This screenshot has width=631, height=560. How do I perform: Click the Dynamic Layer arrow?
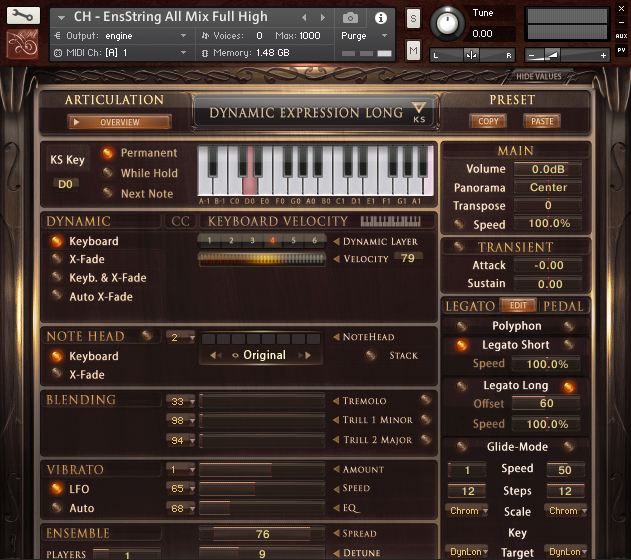click(336, 241)
